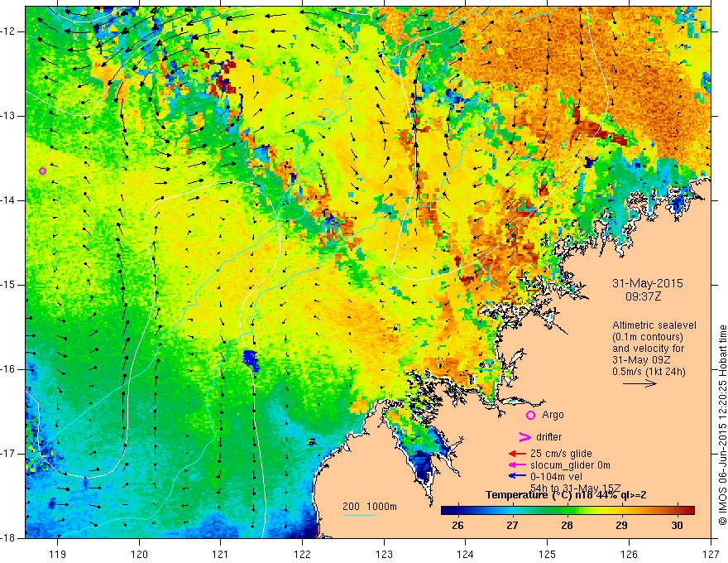Image resolution: width=728 pixels, height=563 pixels.
Task: Click the magenta arrow beside 'slocum_glider 0m'
Action: click(x=517, y=465)
